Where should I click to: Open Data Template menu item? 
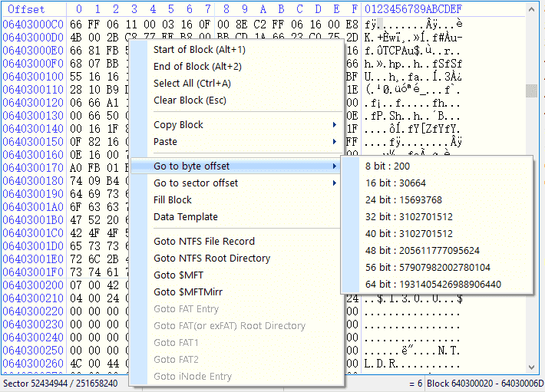(186, 217)
